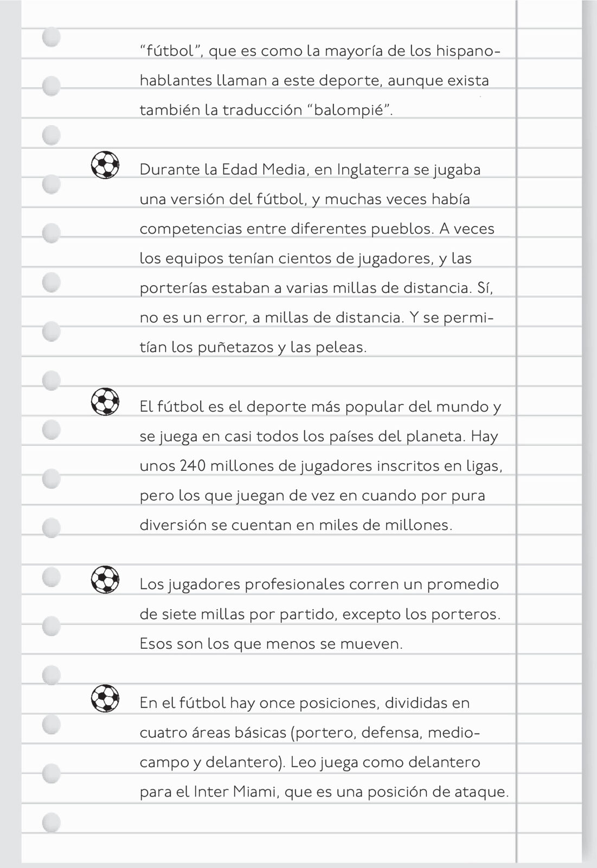Click the text "(portero, defensa, medio-"
Image resolution: width=597 pixels, height=868 pixels.
[x=385, y=733]
